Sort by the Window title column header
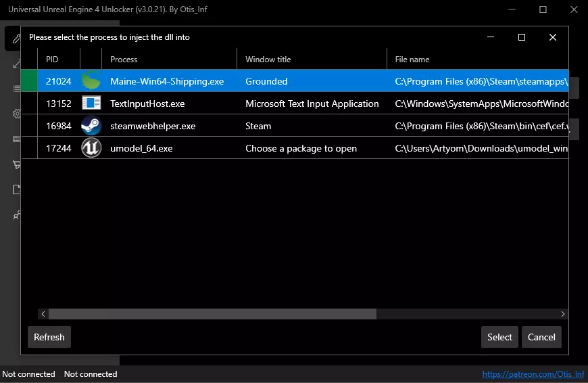The width and height of the screenshot is (588, 383). click(x=312, y=60)
